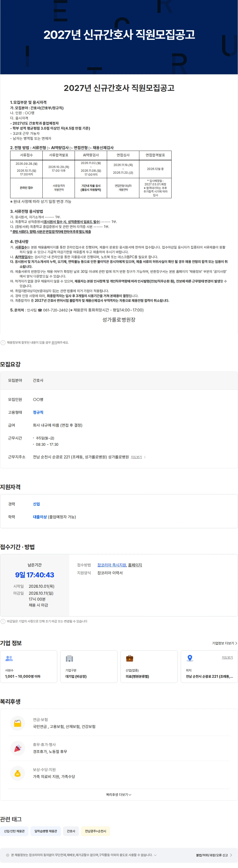Click the 온라인 접수 table cell
238x868 pixels.
pos(26,188)
